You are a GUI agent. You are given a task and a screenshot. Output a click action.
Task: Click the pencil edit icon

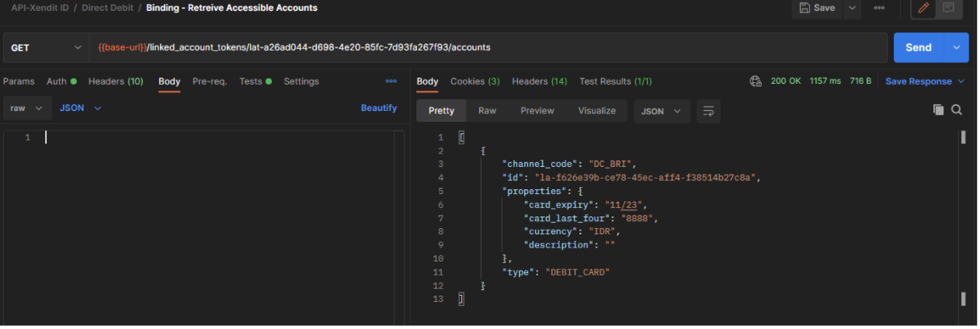pyautogui.click(x=924, y=8)
